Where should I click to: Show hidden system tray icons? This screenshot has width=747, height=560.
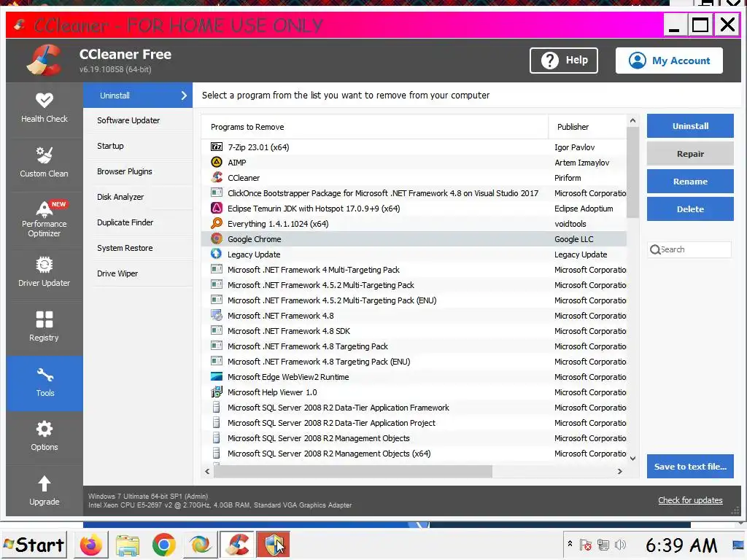(x=570, y=544)
